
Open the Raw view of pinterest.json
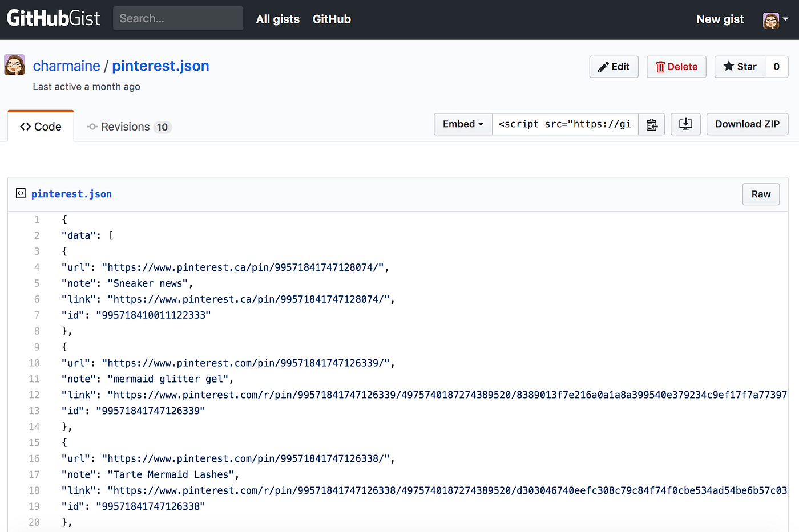[x=761, y=194]
